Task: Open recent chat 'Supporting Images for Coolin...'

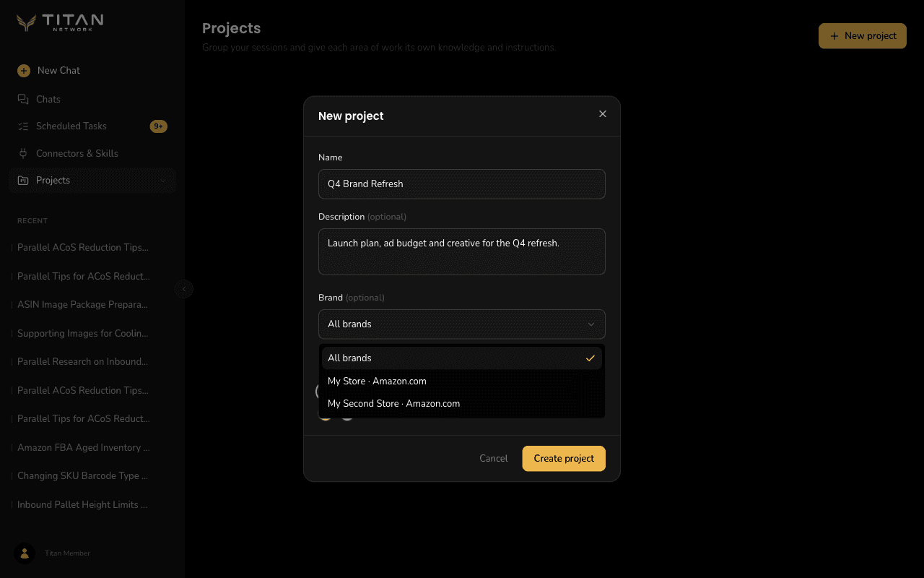Action: [83, 333]
